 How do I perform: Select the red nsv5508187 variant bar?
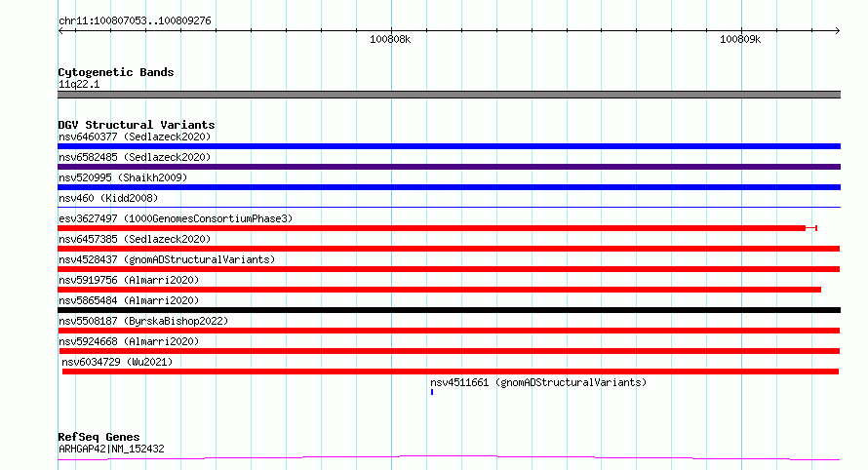pos(449,331)
